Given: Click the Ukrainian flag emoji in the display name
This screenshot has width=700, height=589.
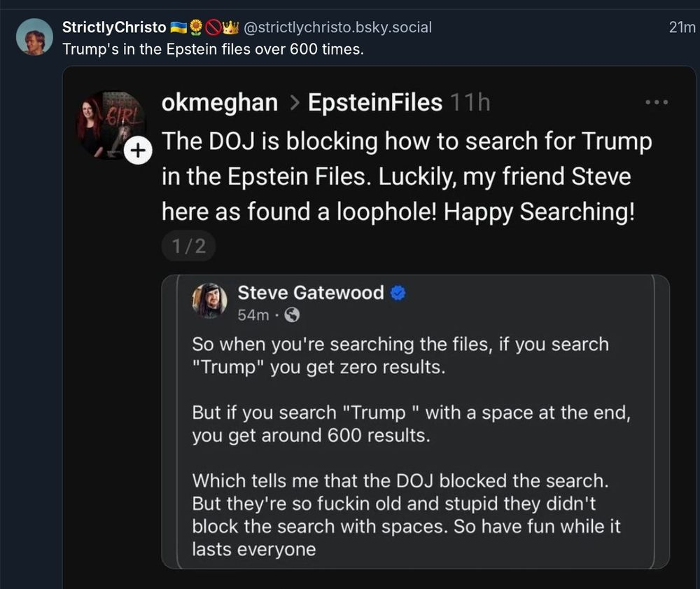Looking at the screenshot, I should [178, 28].
